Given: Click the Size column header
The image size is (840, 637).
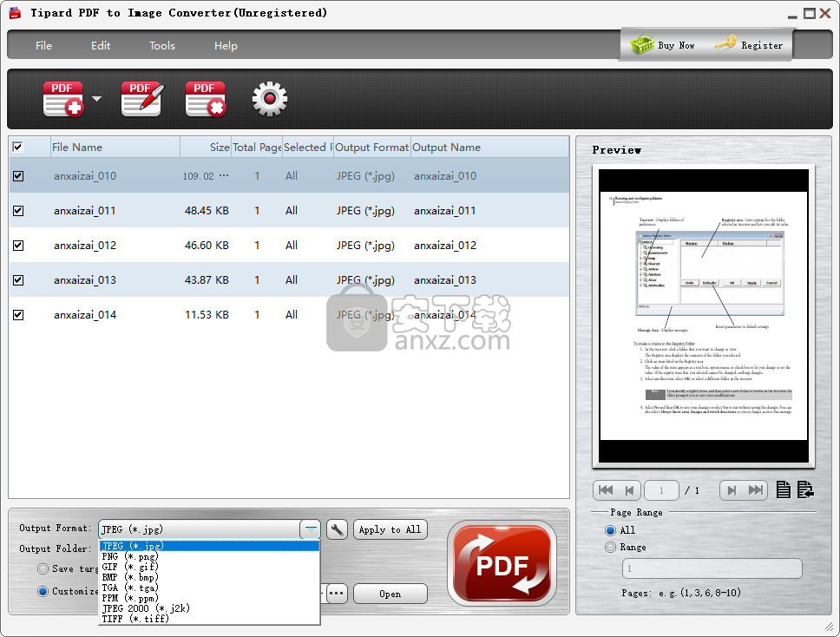Looking at the screenshot, I should 206,147.
